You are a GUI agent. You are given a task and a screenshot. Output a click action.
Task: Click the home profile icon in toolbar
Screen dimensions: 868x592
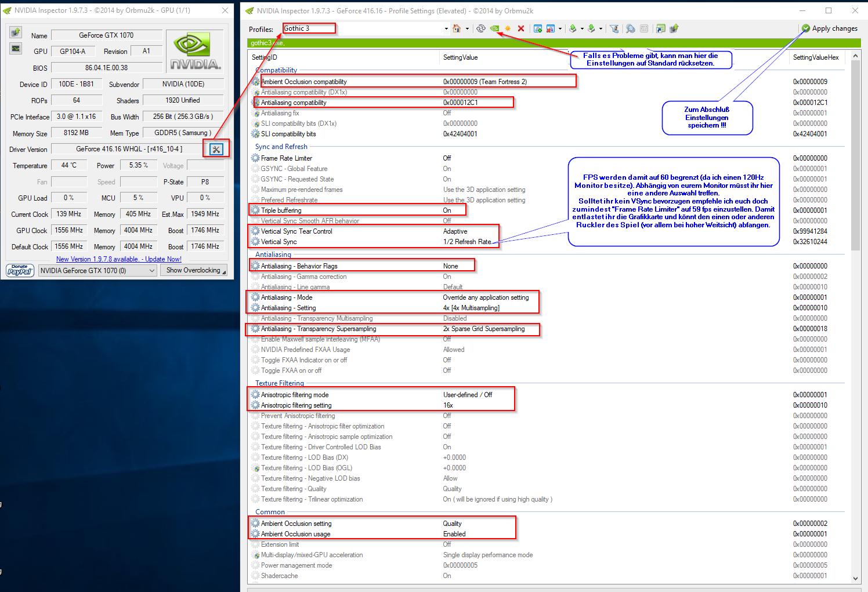[x=457, y=28]
